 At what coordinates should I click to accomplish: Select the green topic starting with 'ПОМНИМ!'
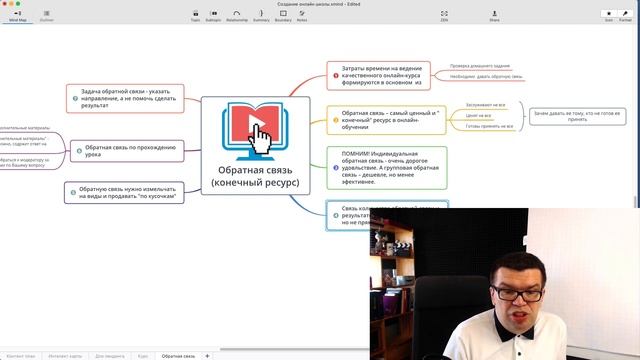click(x=387, y=168)
